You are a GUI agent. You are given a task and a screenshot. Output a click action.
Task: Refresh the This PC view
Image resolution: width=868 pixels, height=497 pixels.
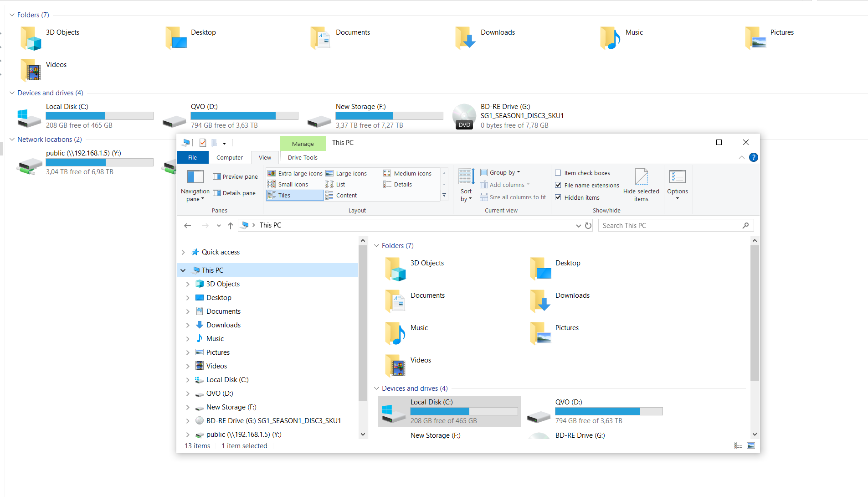(588, 226)
